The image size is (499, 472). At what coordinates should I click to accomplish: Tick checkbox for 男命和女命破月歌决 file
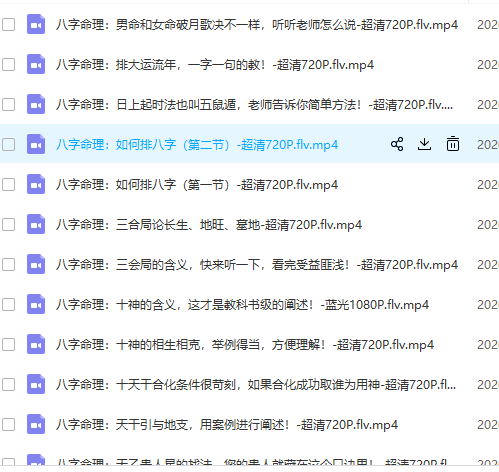coord(8,25)
